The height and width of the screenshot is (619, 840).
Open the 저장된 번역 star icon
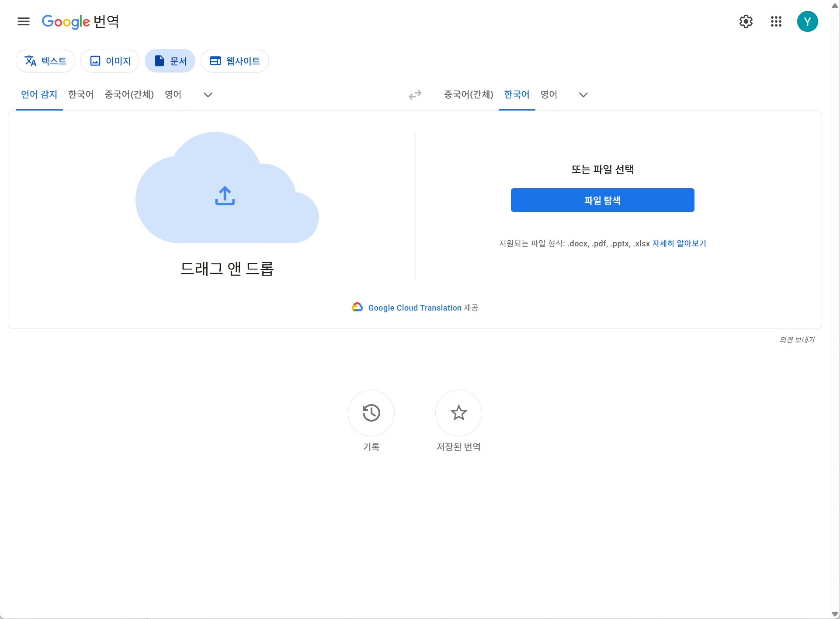click(x=459, y=413)
